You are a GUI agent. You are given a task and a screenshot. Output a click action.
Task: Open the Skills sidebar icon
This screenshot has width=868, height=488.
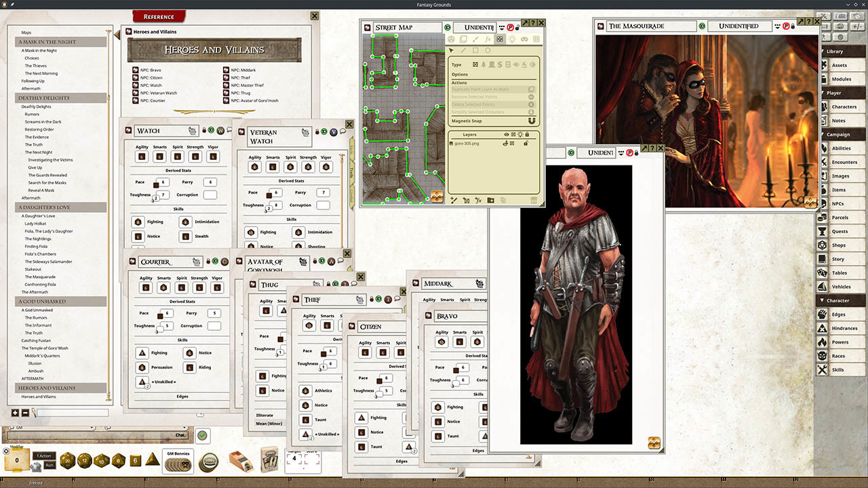tap(822, 370)
